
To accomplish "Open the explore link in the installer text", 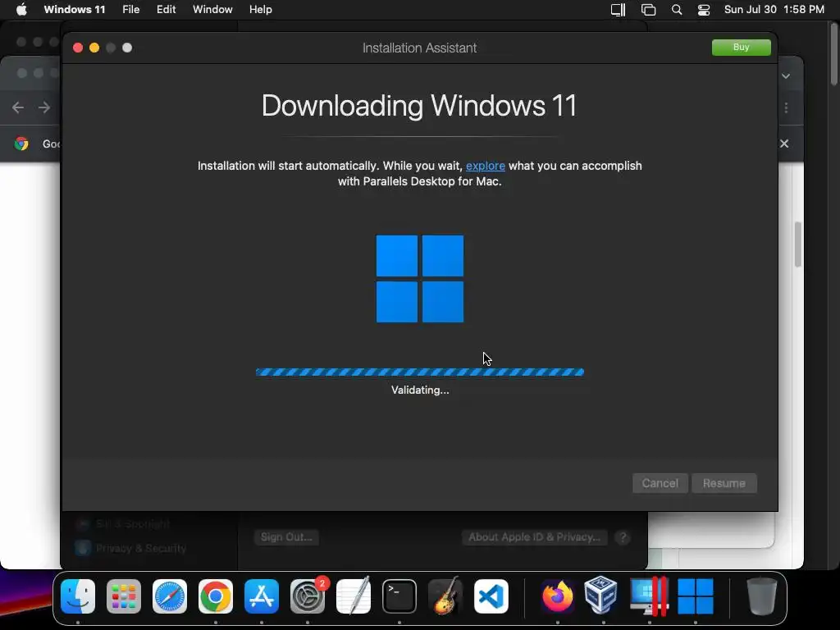I will pos(486,166).
